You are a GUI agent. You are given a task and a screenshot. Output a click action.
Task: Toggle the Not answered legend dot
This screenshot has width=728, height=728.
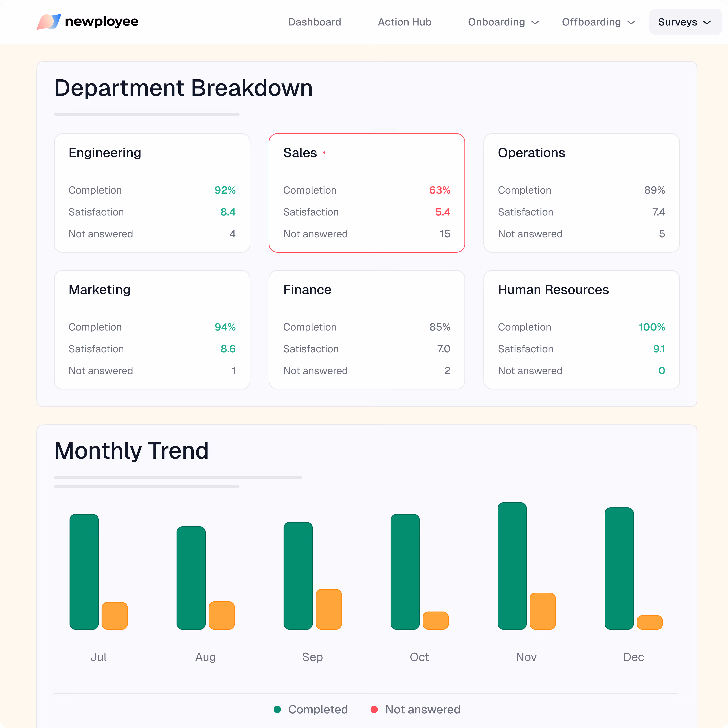374,710
